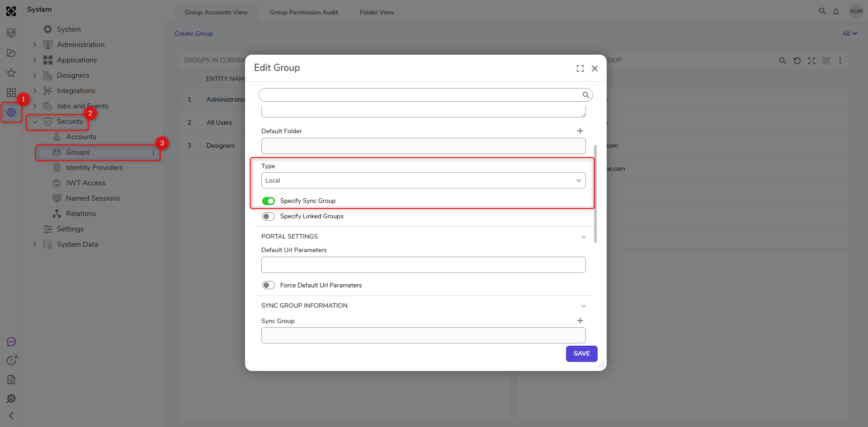
Task: Click the Edit Group dialog scrollbar
Action: coord(595,194)
